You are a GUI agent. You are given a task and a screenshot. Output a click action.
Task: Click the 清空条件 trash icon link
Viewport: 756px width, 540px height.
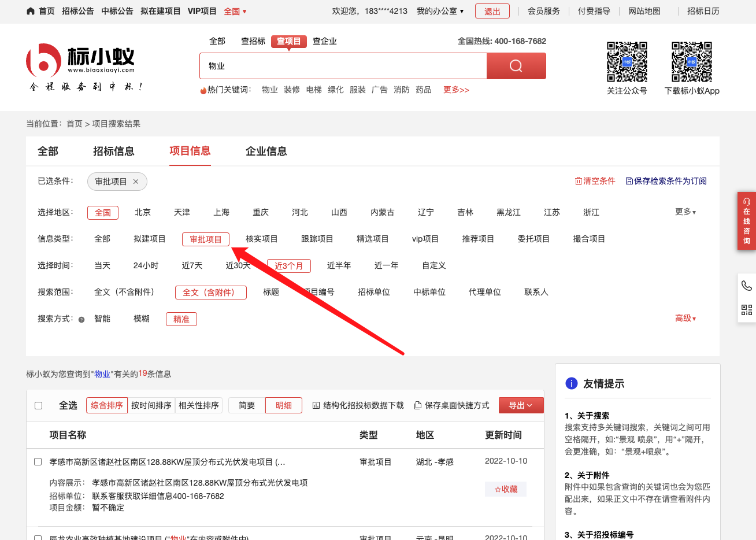[595, 181]
